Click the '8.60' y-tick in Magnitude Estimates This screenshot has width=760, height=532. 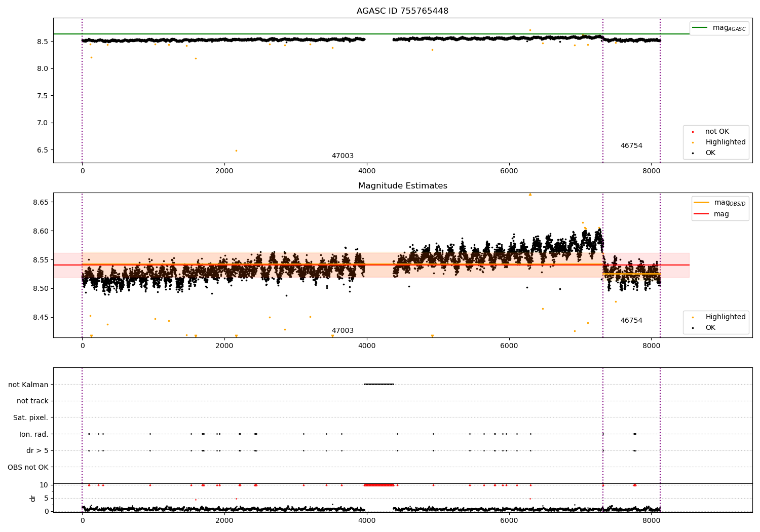pyautogui.click(x=41, y=231)
